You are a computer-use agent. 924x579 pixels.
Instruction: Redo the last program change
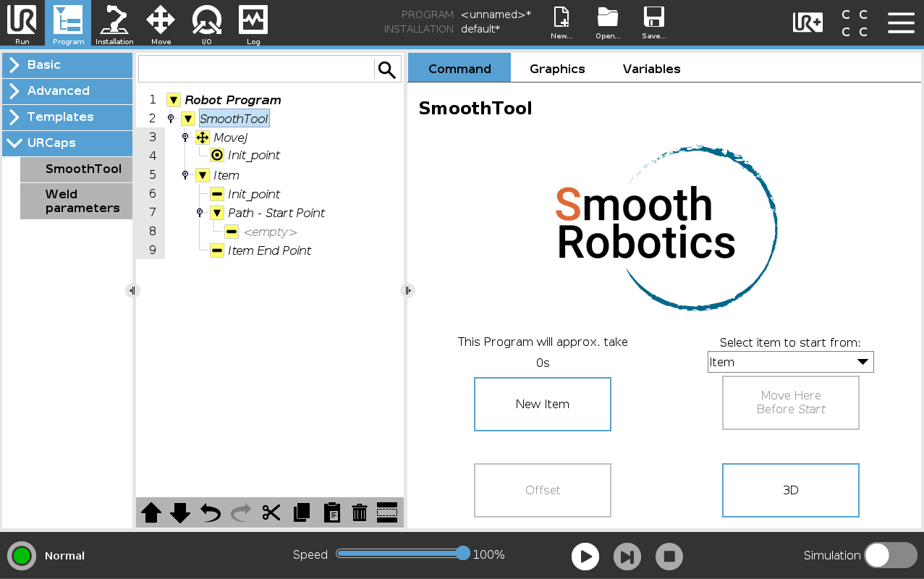click(241, 513)
